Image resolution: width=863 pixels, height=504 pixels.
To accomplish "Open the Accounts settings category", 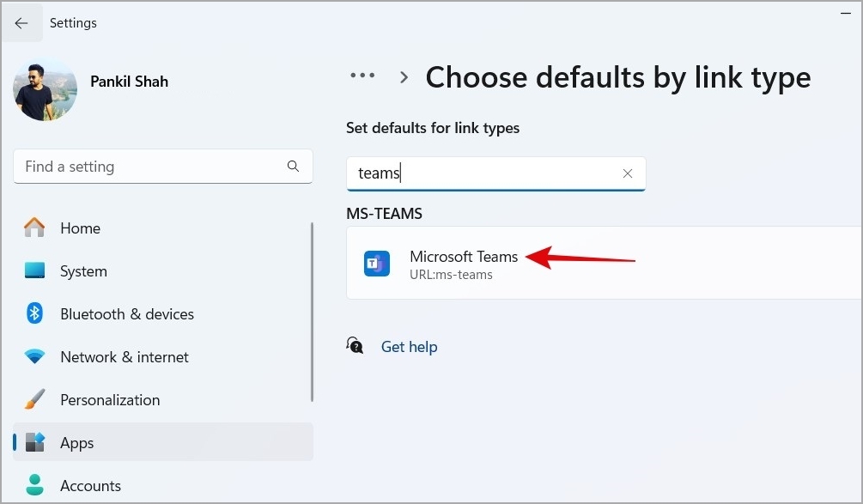I will point(163,486).
